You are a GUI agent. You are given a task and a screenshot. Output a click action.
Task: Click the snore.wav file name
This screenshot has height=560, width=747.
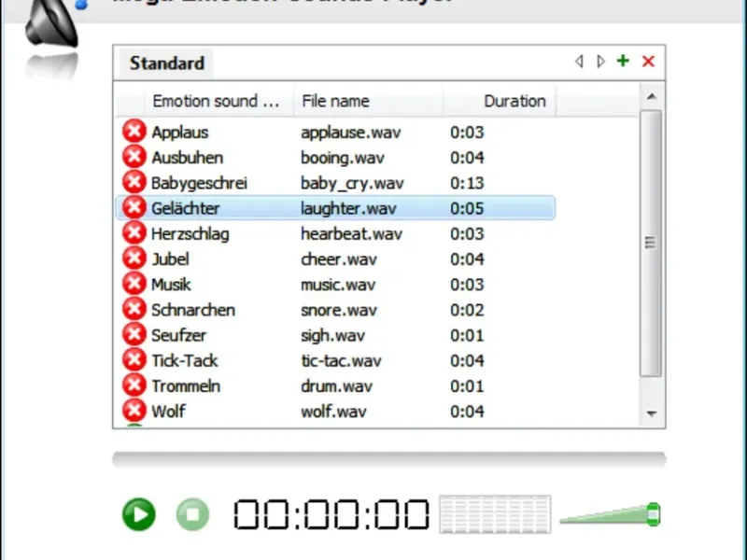[339, 310]
